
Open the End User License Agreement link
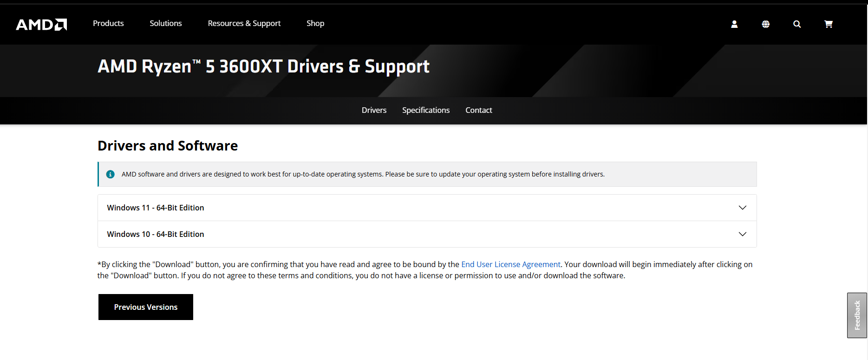point(511,264)
